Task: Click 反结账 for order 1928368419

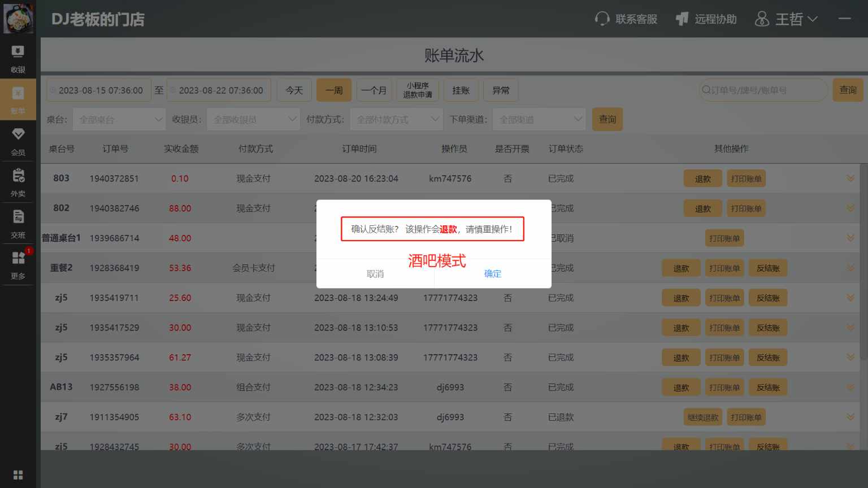Action: click(768, 268)
